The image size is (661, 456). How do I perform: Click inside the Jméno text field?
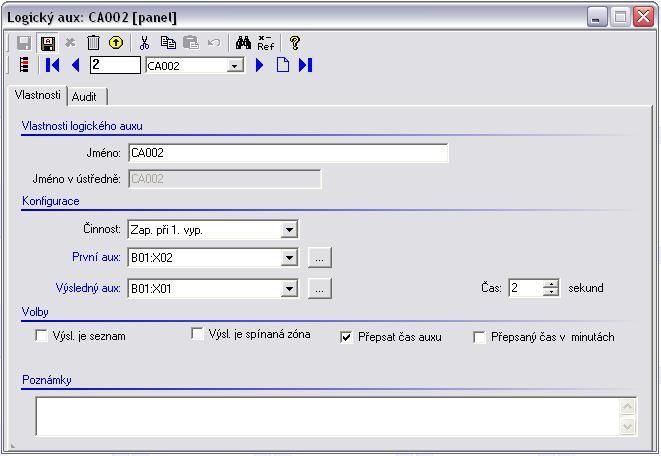pos(288,153)
